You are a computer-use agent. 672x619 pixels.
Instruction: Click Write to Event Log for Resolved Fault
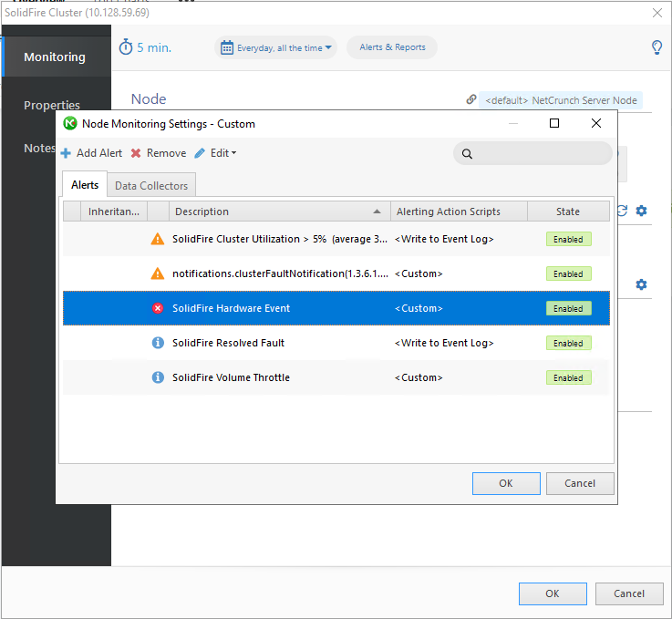[444, 343]
